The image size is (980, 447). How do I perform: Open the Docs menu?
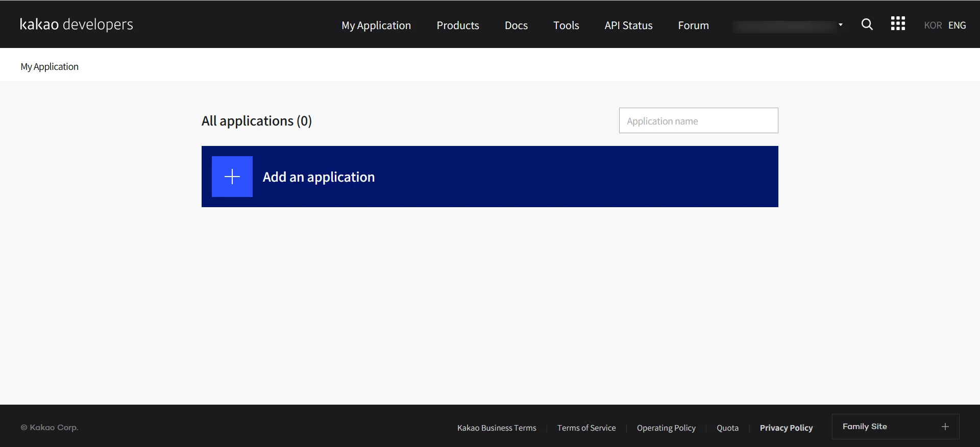[x=516, y=26]
